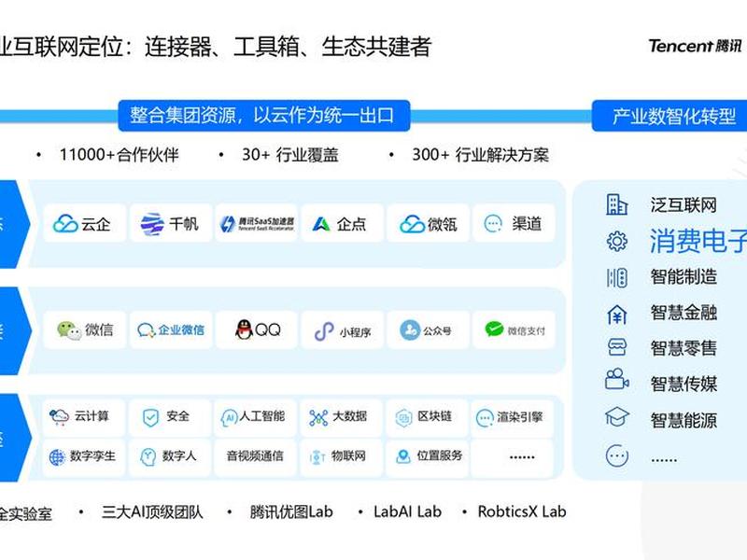Click the 智慧传媒 label
This screenshot has width=747, height=560.
click(684, 384)
